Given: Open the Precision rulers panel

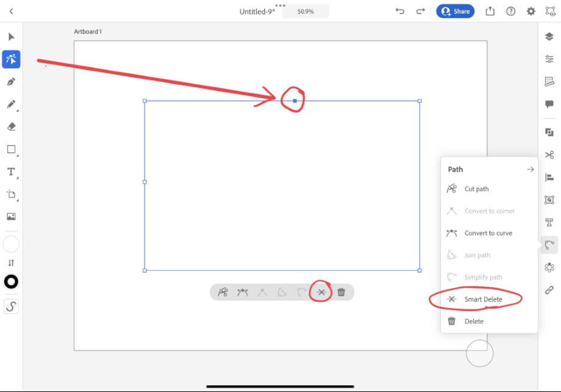Looking at the screenshot, I should click(x=549, y=82).
